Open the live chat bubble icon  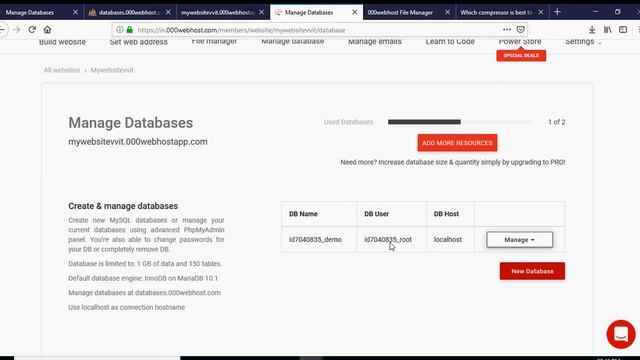click(621, 334)
